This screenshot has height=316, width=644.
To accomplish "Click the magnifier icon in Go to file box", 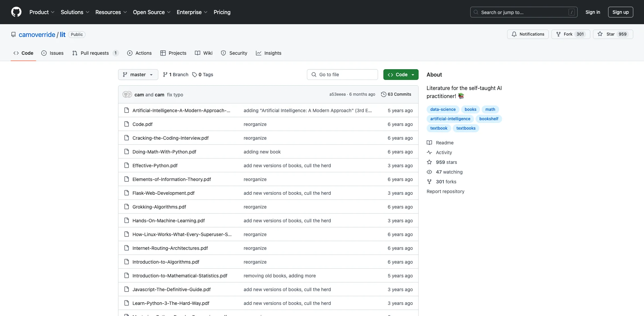I will [x=314, y=75].
